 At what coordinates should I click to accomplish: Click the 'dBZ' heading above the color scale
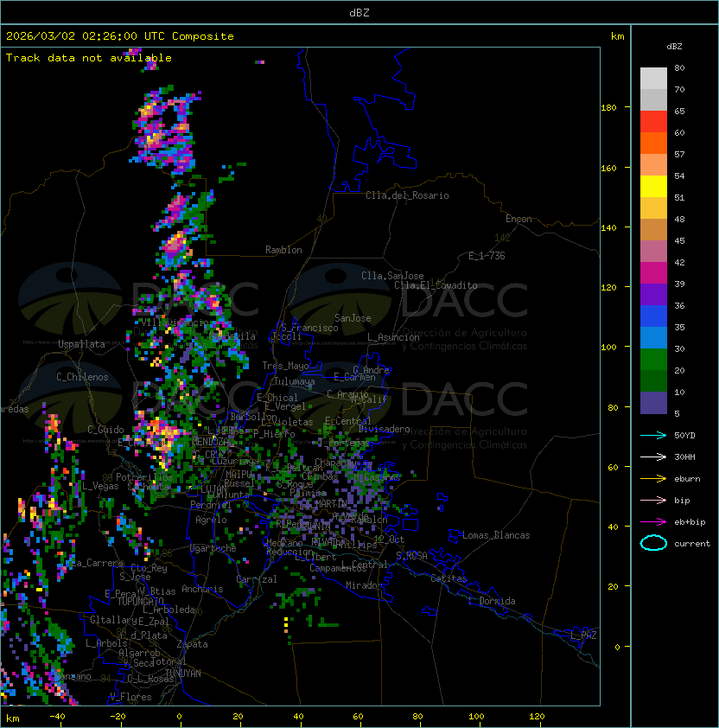point(674,47)
